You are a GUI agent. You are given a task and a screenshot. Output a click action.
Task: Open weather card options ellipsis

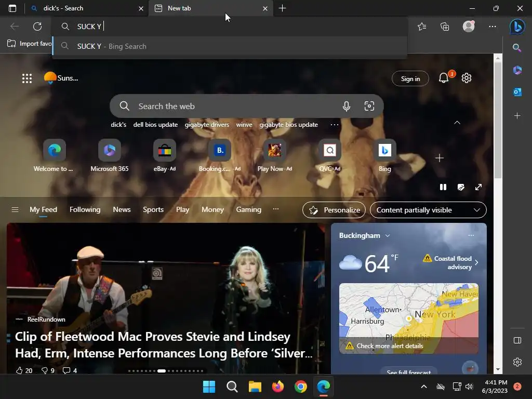pos(471,235)
